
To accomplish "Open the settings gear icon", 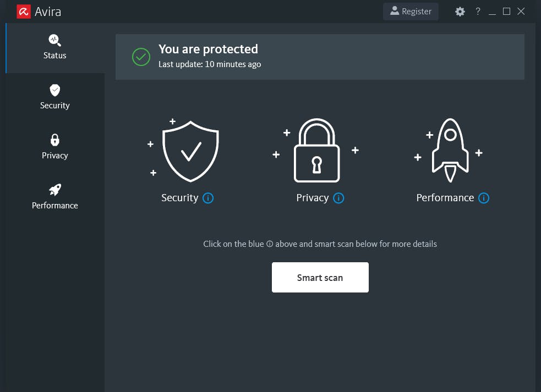I will pos(460,12).
